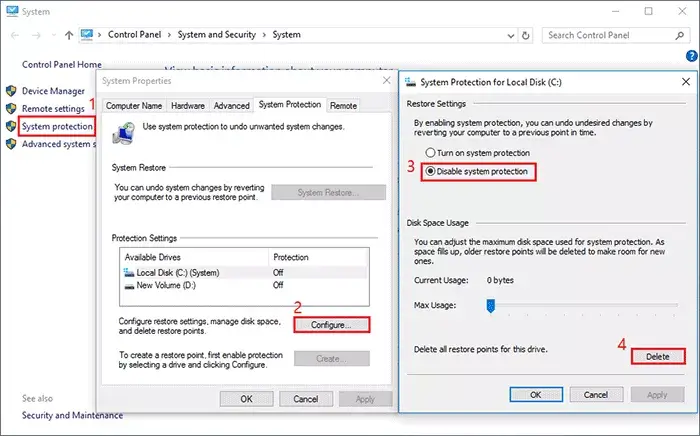
Task: Expand chevron after System and Security breadcrumb
Action: [265, 35]
